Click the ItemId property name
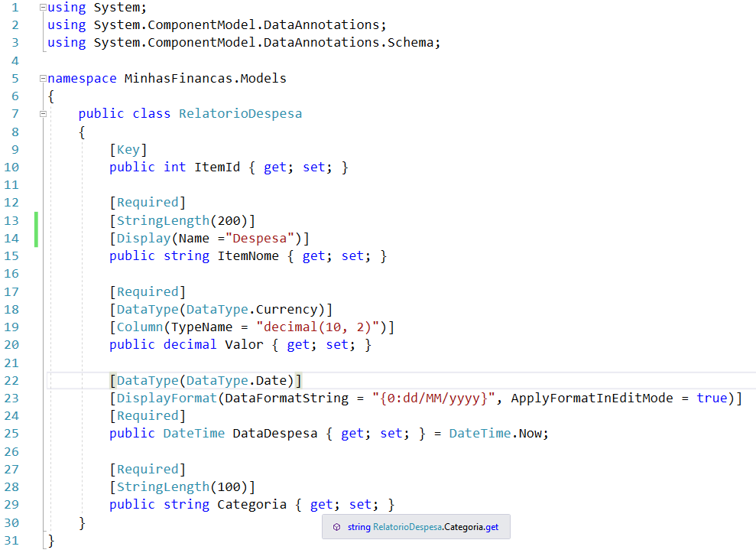756x553 pixels. (x=217, y=168)
